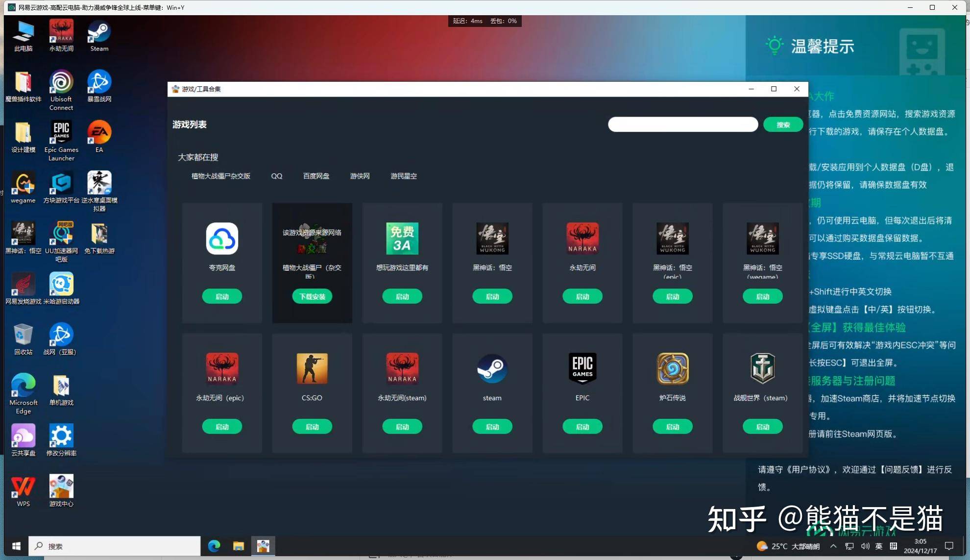Screen dimensions: 970x560
Task: Click 启动 under 想玩游戏这里都有
Action: (402, 296)
